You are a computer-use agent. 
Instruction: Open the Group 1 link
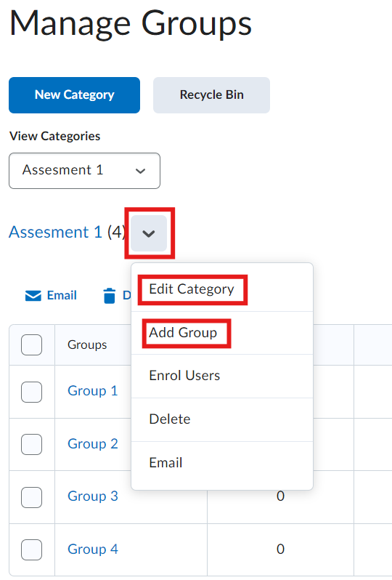tap(93, 391)
